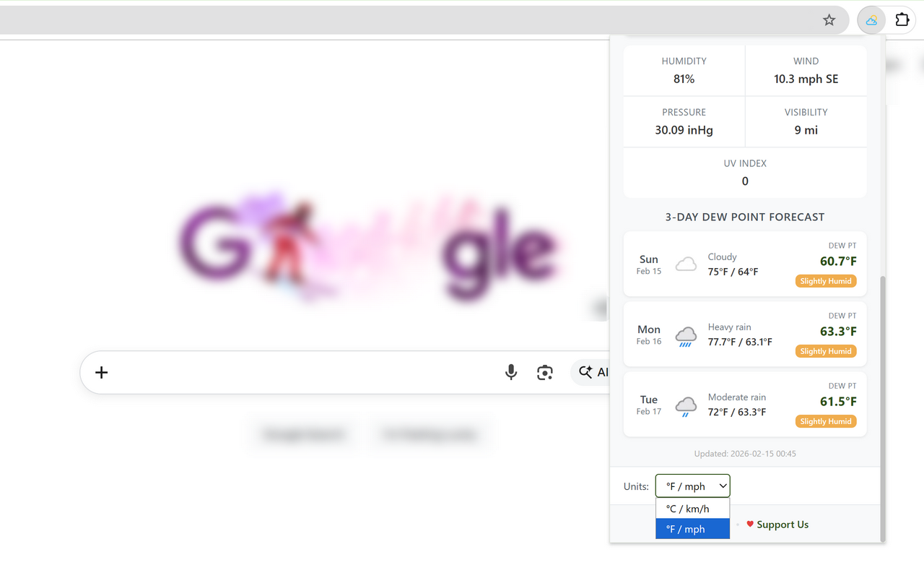Open the Extensions puzzle-piece menu

click(902, 20)
